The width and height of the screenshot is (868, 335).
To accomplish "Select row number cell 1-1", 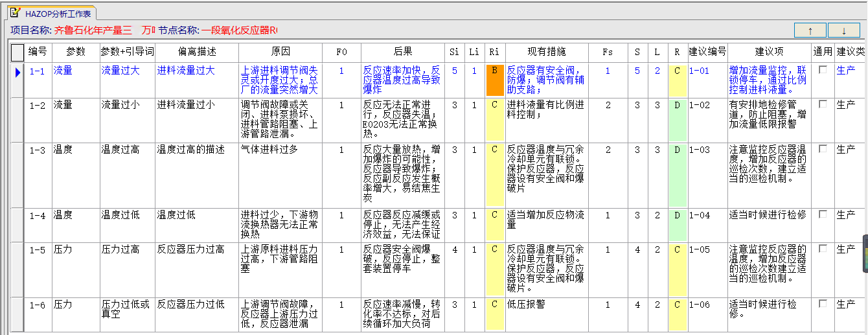I will click(38, 80).
